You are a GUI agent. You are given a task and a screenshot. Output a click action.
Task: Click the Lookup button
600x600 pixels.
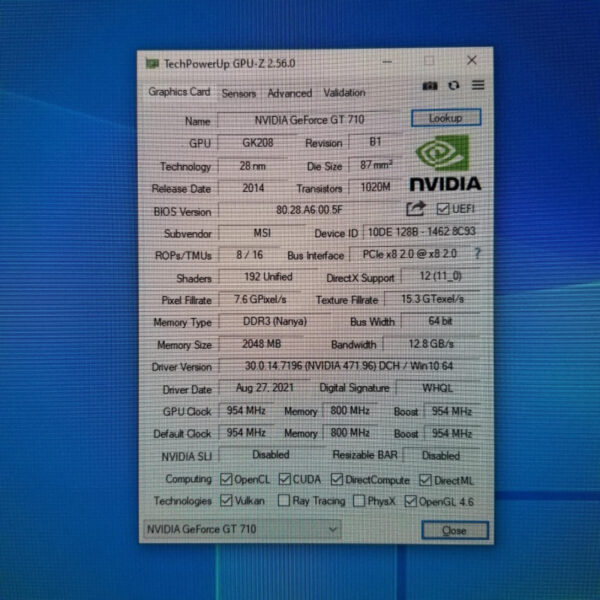[x=446, y=118]
